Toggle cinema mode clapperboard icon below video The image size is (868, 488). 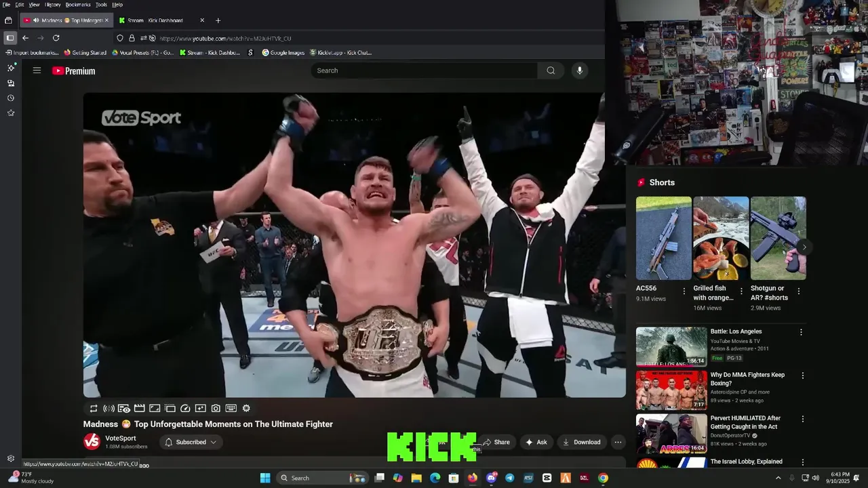click(139, 409)
